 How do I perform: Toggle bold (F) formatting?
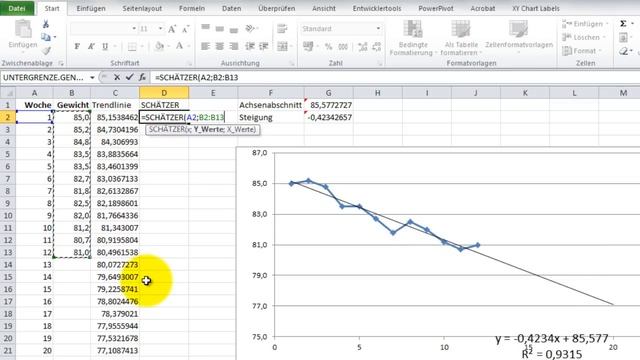click(x=77, y=47)
